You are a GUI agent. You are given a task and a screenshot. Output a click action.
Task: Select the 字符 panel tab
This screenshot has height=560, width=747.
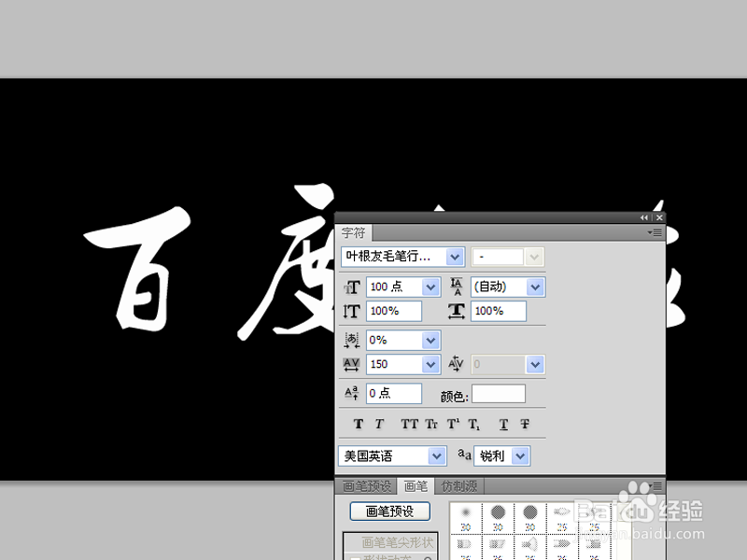[x=354, y=232]
